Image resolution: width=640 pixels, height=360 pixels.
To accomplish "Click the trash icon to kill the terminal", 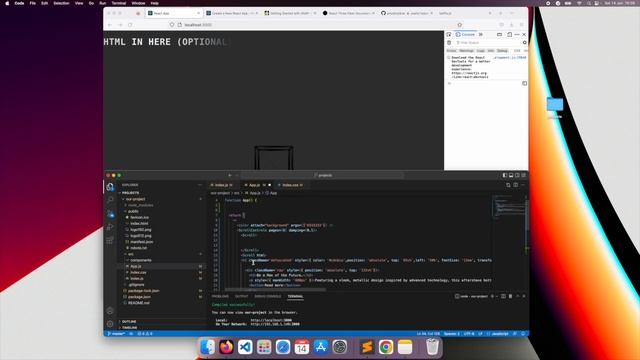I will coord(510,296).
